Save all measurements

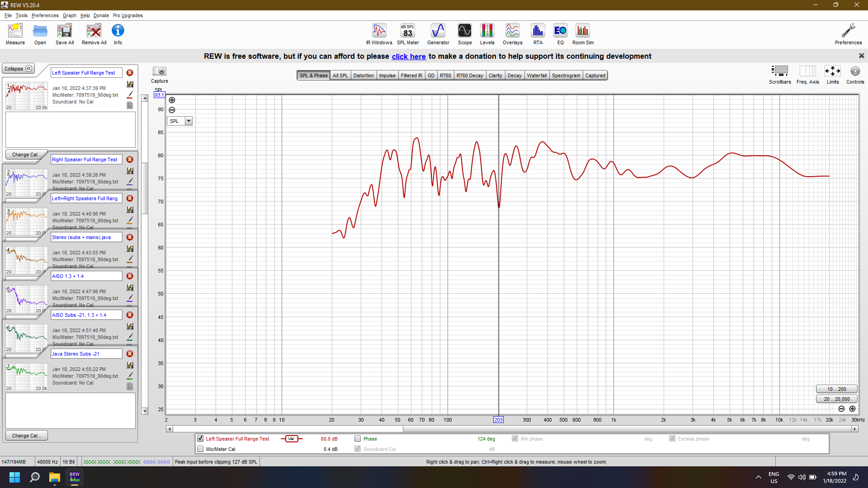click(x=65, y=34)
